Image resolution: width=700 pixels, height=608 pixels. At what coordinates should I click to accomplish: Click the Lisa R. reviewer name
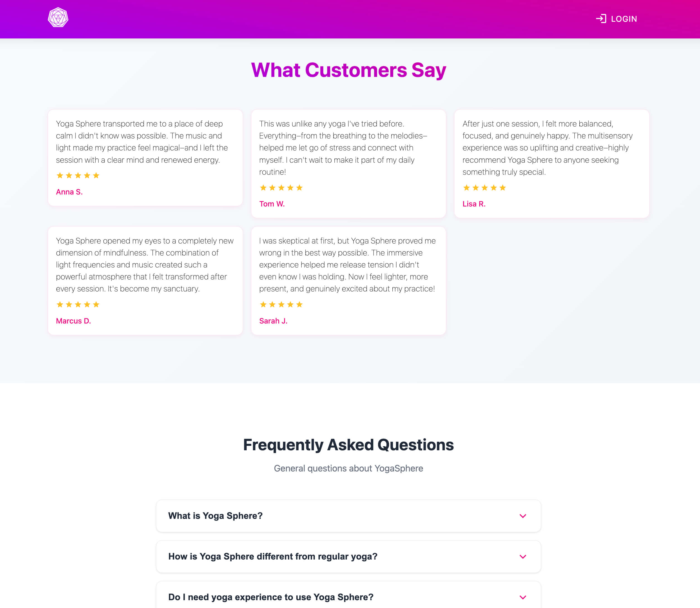474,204
